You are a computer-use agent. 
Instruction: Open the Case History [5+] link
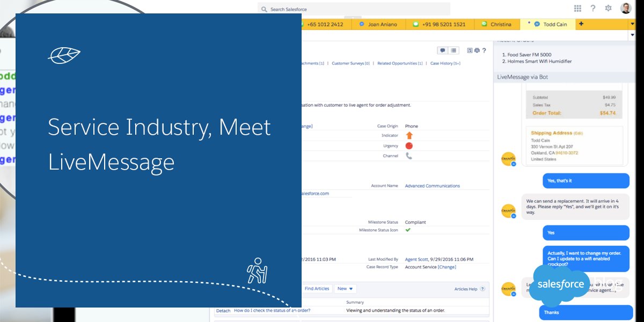(x=445, y=63)
